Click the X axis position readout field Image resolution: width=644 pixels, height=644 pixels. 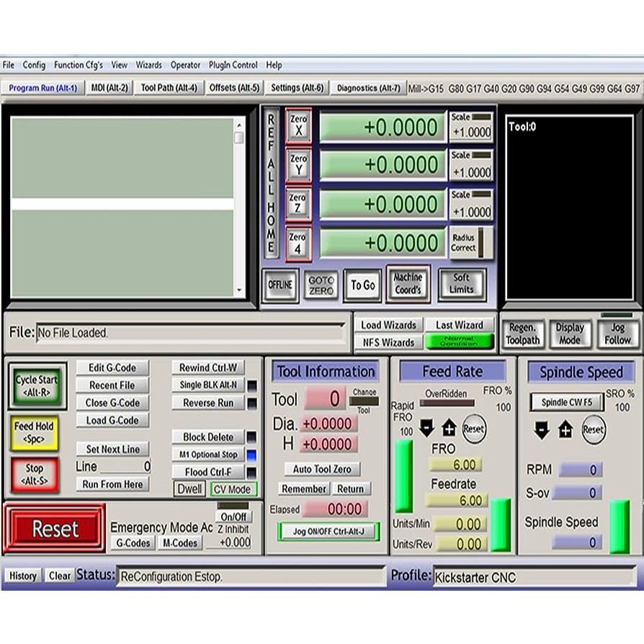pos(382,128)
